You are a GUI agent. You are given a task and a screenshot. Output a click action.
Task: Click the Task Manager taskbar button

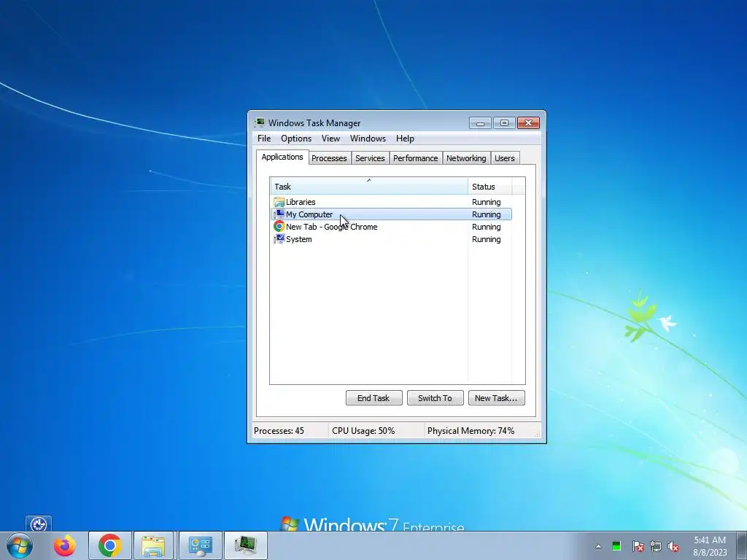click(246, 545)
